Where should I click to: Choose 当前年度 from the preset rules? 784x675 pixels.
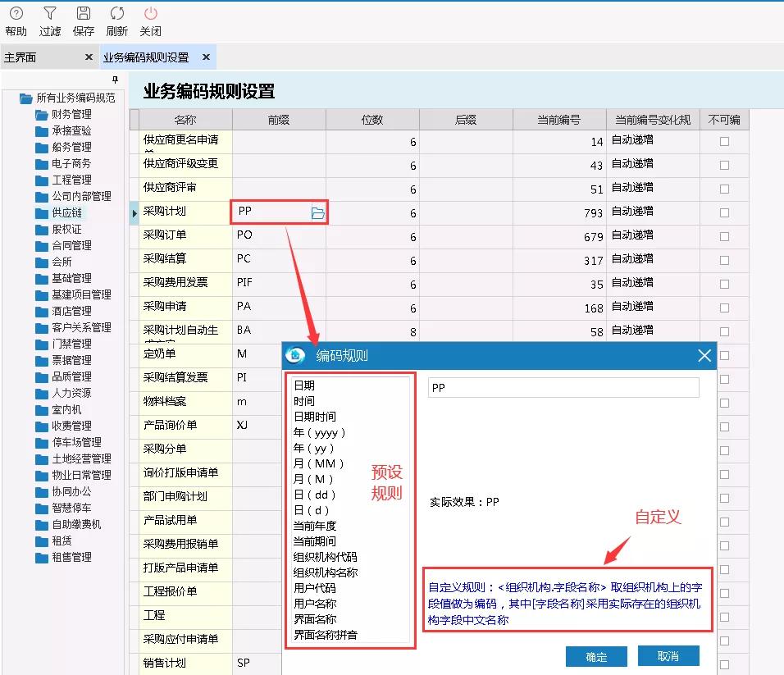click(314, 526)
